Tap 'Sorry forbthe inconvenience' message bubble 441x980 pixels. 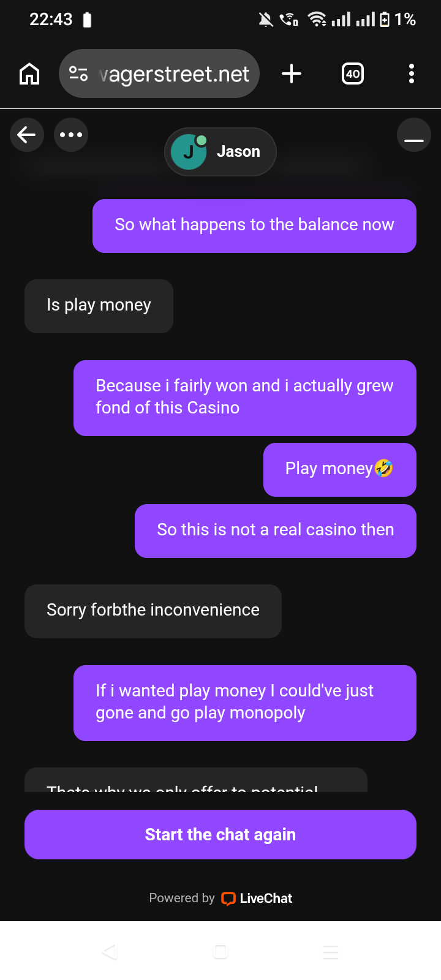[x=153, y=611]
